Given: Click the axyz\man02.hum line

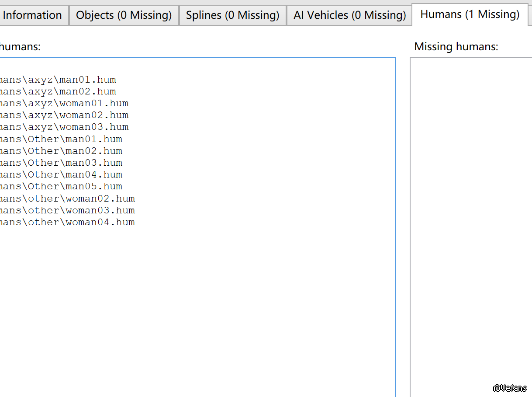Looking at the screenshot, I should point(58,92).
